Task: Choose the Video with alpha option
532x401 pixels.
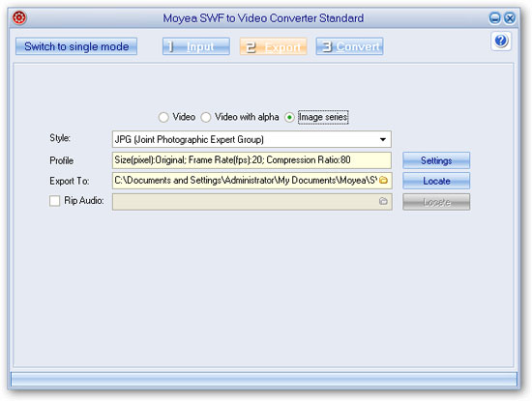Action: [x=206, y=117]
